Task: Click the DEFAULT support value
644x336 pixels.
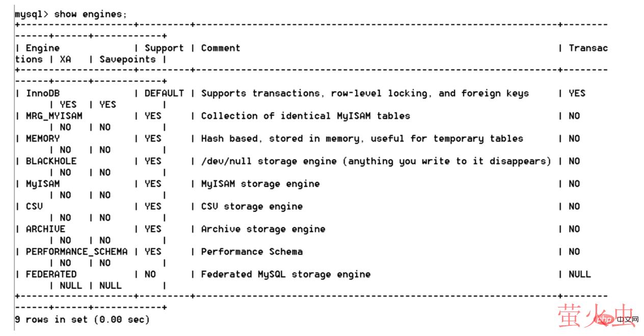Action: point(164,94)
